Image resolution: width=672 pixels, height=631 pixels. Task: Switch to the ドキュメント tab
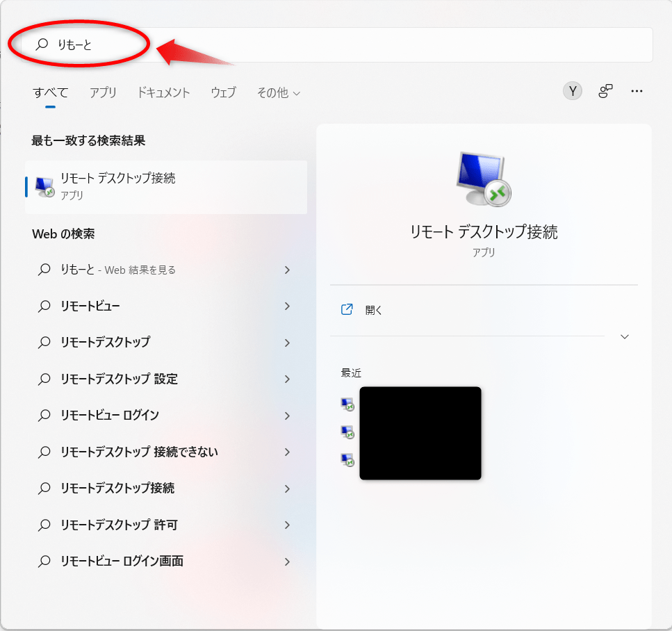pos(163,92)
